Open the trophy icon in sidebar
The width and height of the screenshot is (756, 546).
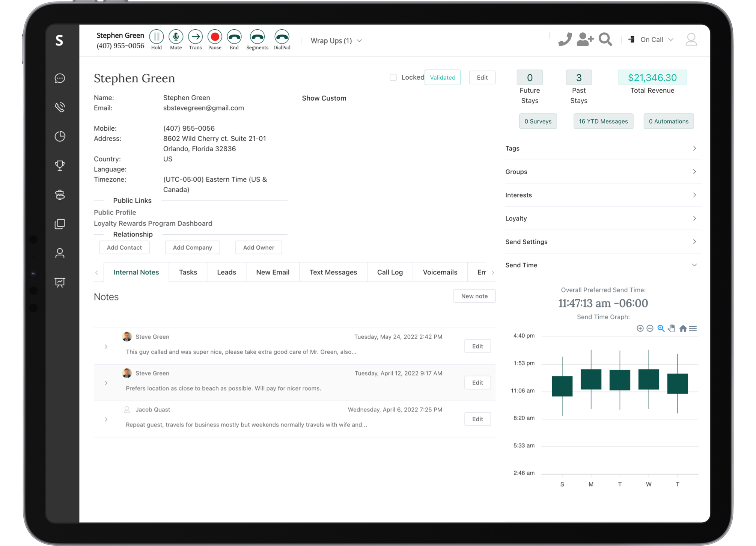pos(60,165)
